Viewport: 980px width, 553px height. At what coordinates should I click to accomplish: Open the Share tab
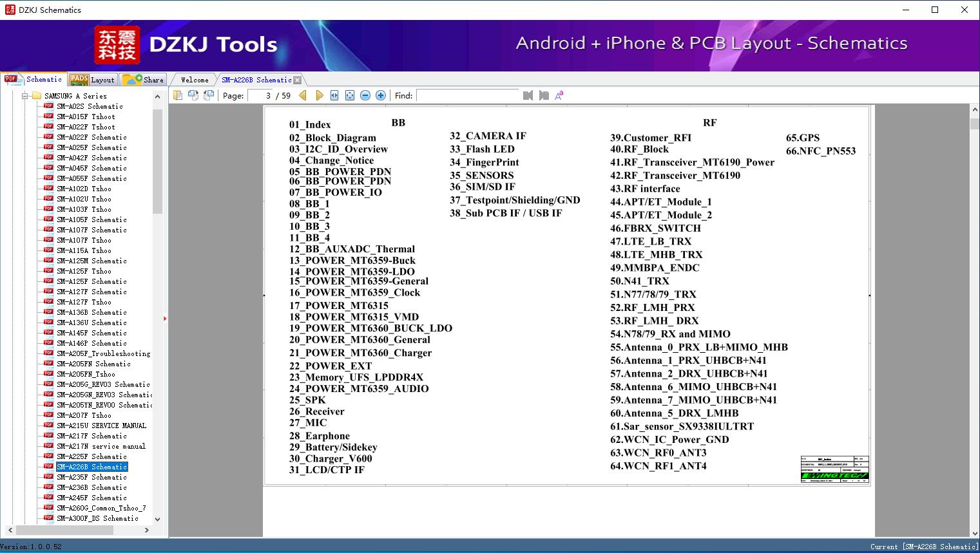click(143, 80)
